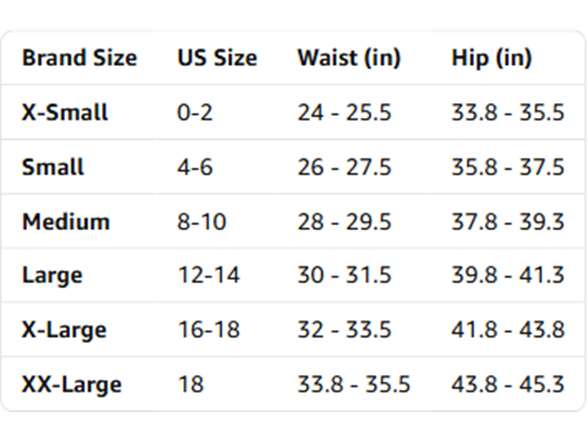Click the US size 8-10 cell

point(202,221)
